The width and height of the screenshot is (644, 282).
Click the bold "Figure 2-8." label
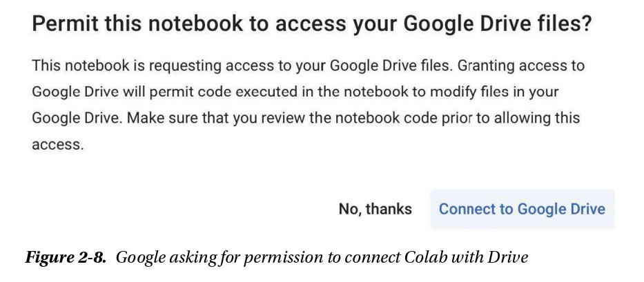[x=66, y=259]
